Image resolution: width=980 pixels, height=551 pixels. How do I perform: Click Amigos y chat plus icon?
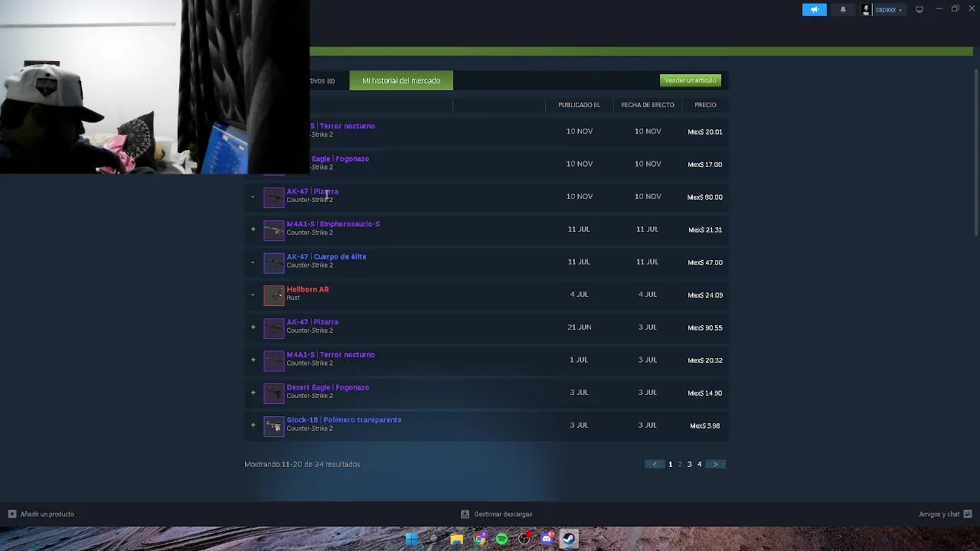pyautogui.click(x=968, y=514)
